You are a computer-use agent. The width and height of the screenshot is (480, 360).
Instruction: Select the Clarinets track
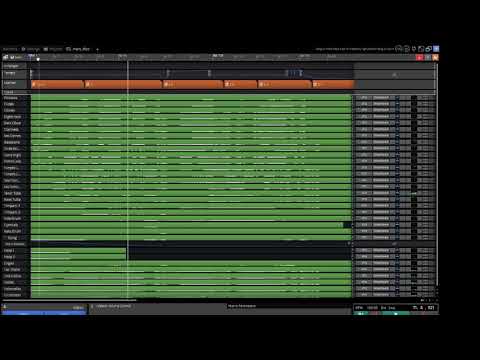coord(16,129)
